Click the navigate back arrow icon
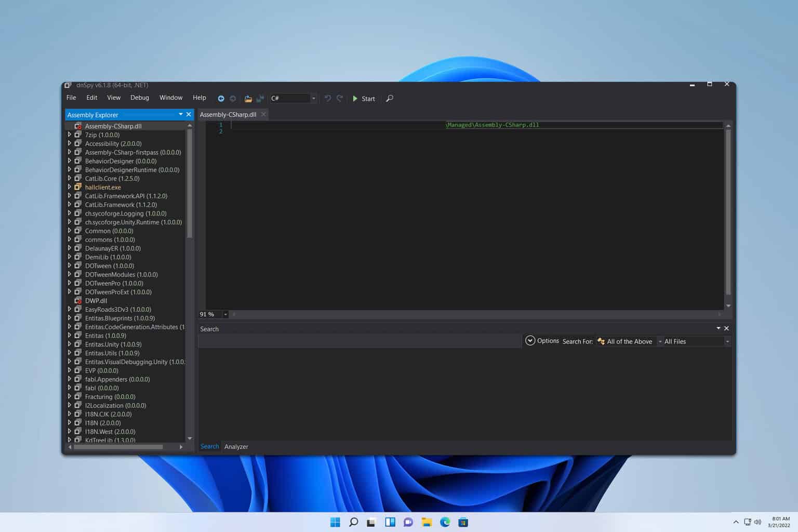The height and width of the screenshot is (532, 798). coord(221,98)
